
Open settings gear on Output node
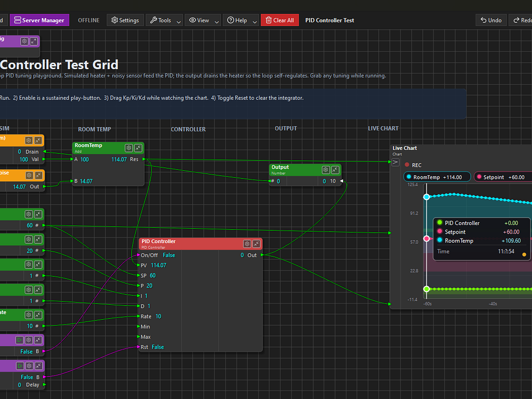click(326, 170)
